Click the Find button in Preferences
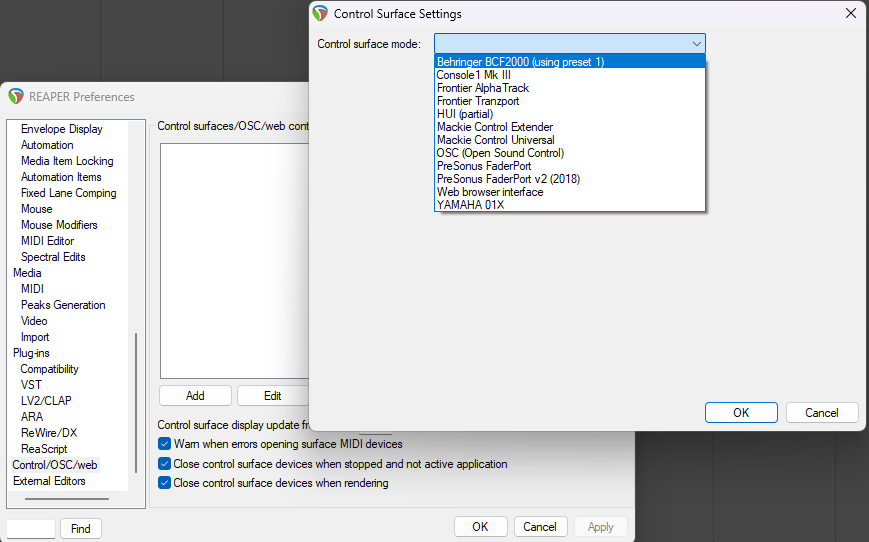Image resolution: width=869 pixels, height=542 pixels. pos(81,529)
